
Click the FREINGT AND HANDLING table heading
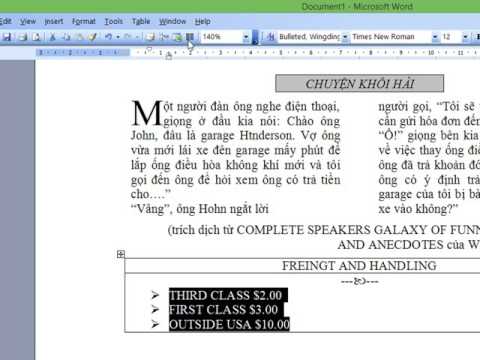click(359, 266)
